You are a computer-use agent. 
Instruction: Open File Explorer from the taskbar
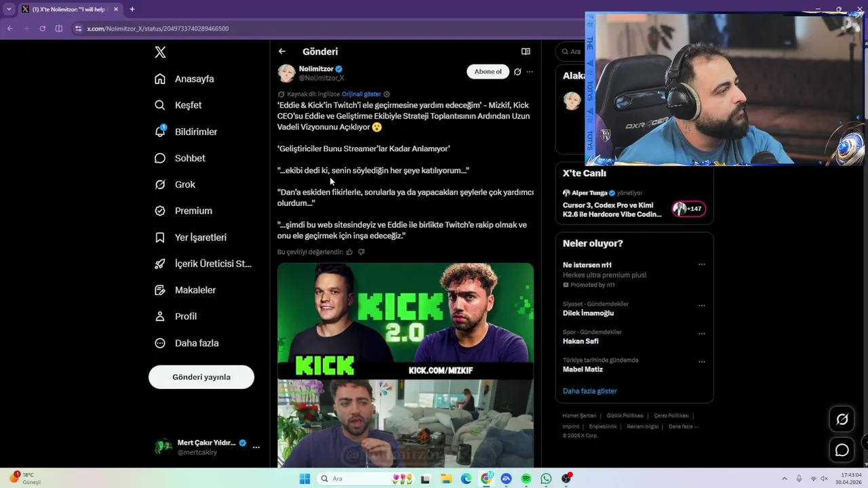pyautogui.click(x=446, y=479)
